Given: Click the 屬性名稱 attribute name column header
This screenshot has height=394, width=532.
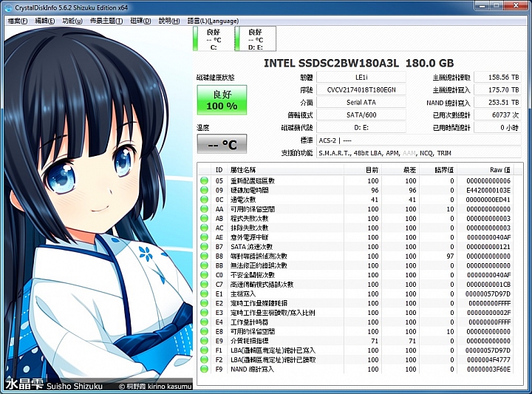Looking at the screenshot, I should [x=286, y=170].
